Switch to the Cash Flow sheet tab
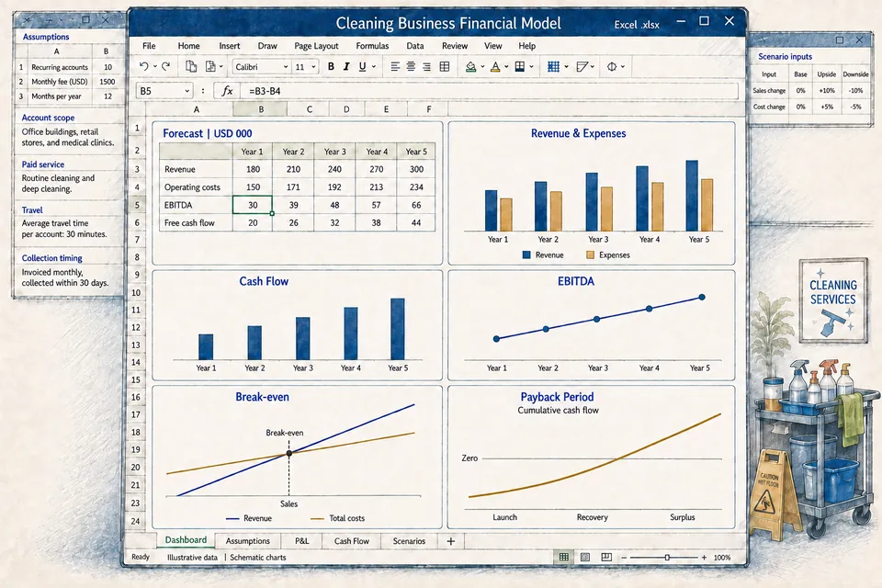882x588 pixels. point(352,541)
